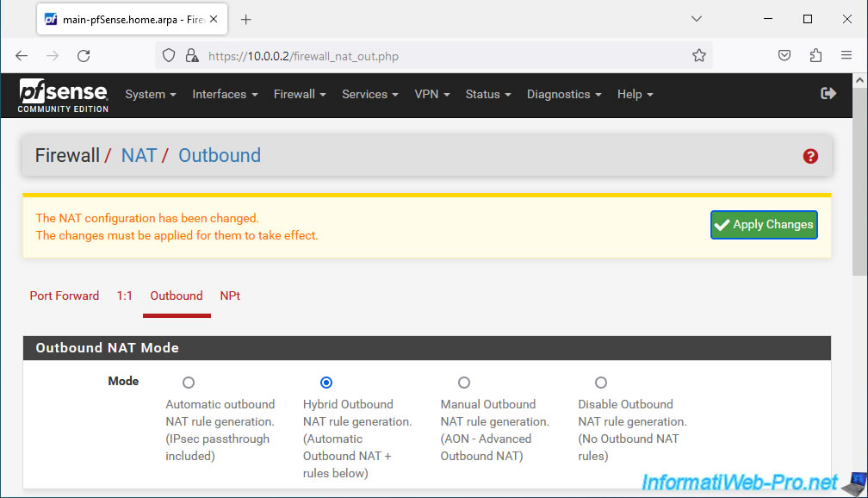The width and height of the screenshot is (868, 498).
Task: Click the Save to Pocket icon
Action: tap(784, 55)
